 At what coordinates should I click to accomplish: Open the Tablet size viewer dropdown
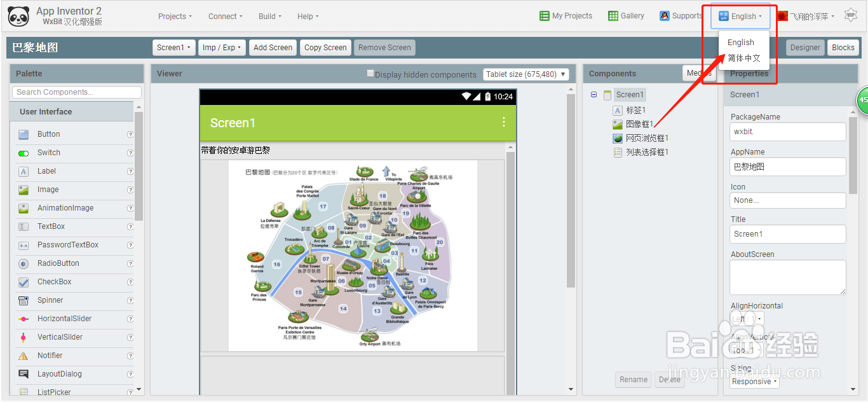point(527,74)
